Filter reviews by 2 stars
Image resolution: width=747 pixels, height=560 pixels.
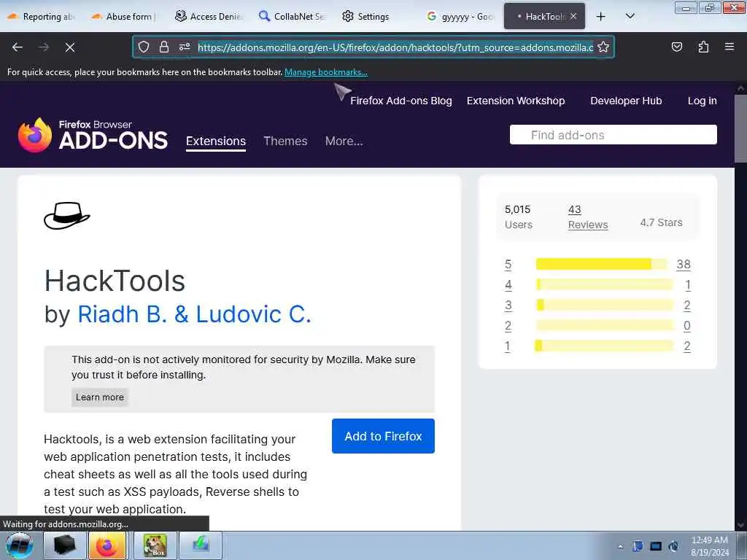(508, 326)
